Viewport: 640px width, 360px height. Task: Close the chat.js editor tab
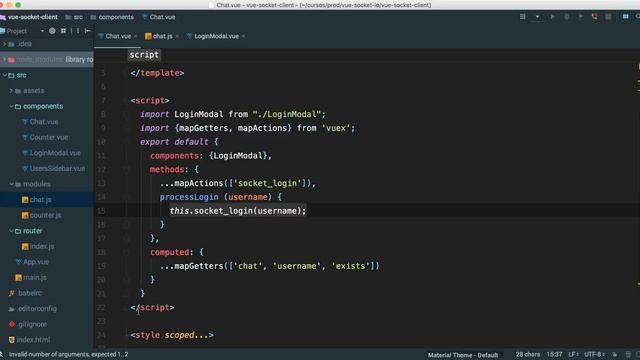tap(177, 36)
